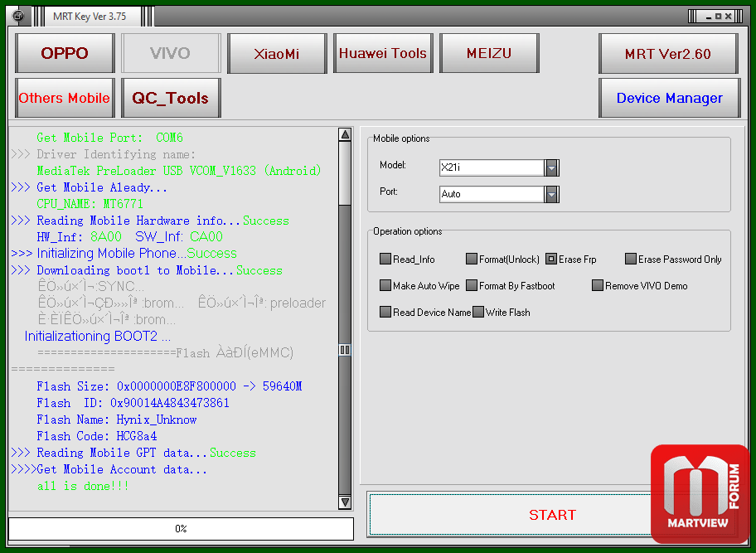Tick the Remove VIVO Demo checkbox
The height and width of the screenshot is (553, 756).
pyautogui.click(x=598, y=286)
